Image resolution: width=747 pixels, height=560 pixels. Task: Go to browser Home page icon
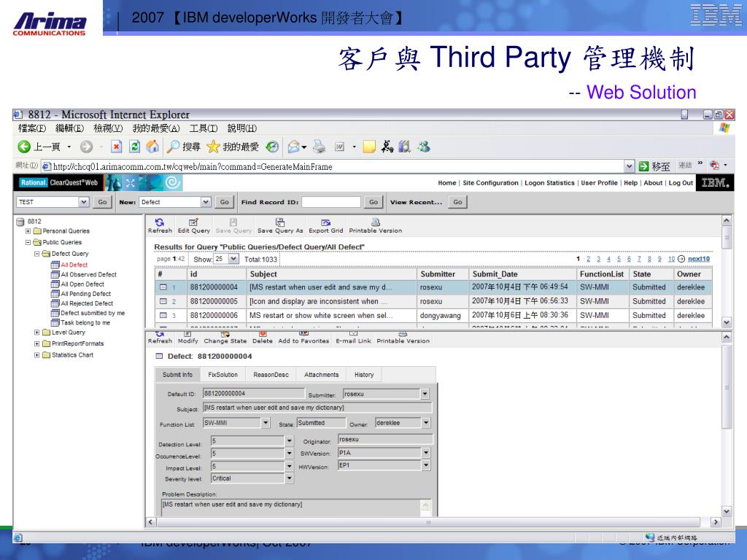click(152, 147)
